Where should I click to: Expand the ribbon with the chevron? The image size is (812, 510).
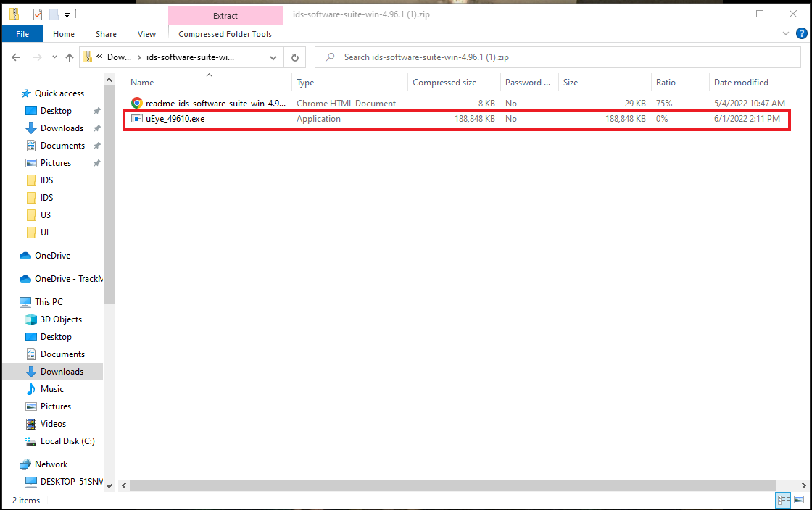tap(786, 33)
